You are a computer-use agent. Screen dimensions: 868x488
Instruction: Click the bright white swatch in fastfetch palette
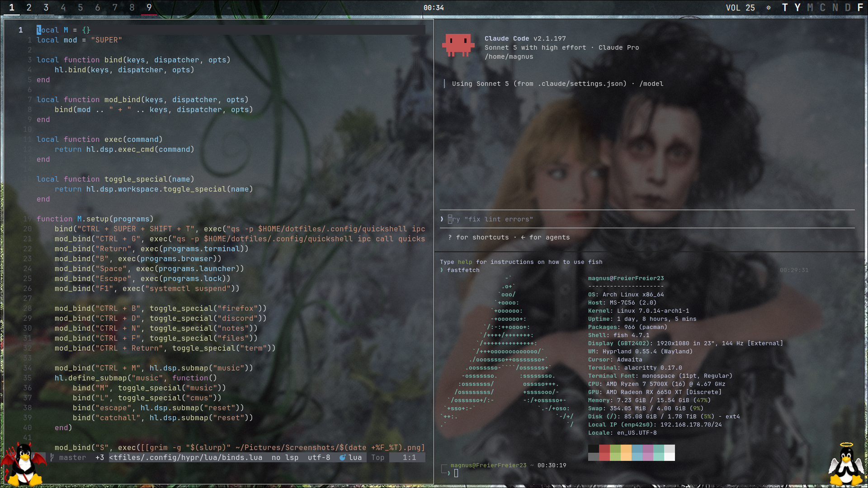point(670,457)
